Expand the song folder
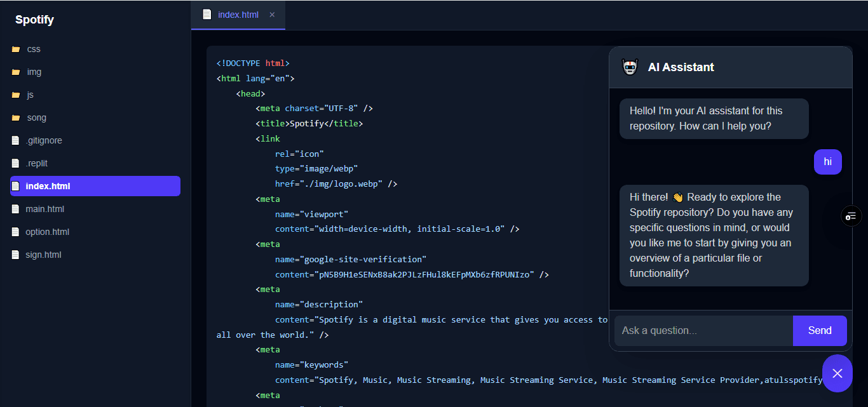The width and height of the screenshot is (868, 407). tap(36, 117)
